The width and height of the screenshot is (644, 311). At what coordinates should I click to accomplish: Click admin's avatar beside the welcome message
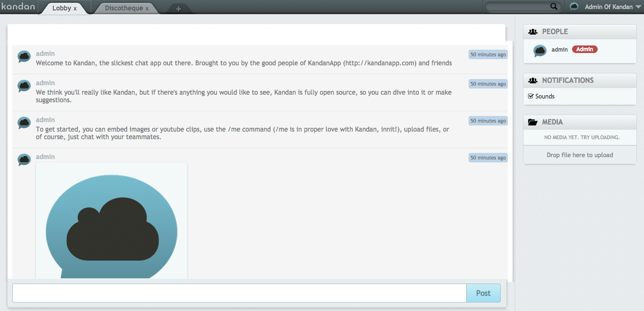click(24, 57)
